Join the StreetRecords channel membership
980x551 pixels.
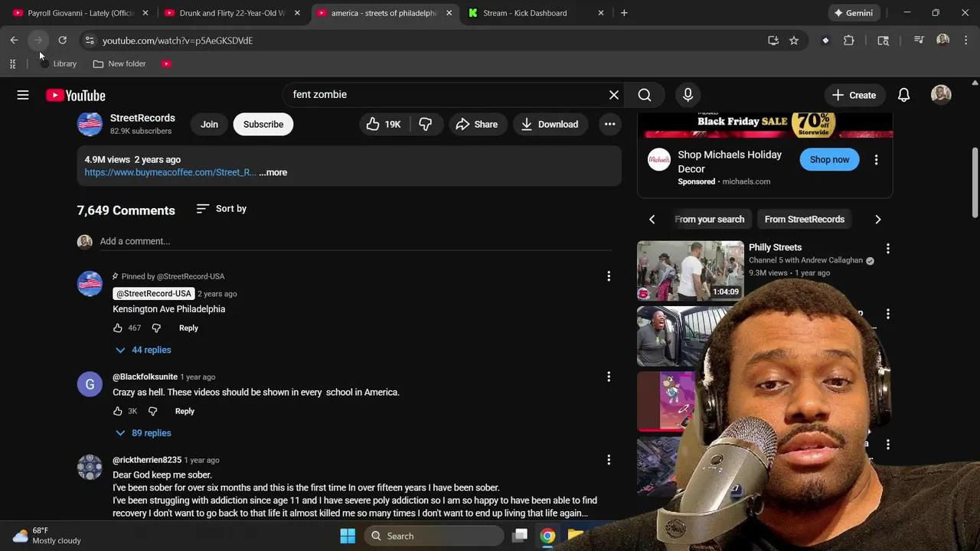coord(209,124)
